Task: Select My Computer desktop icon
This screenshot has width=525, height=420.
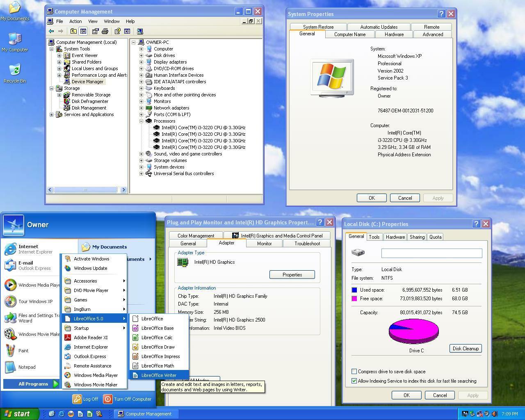Action: 15,42
